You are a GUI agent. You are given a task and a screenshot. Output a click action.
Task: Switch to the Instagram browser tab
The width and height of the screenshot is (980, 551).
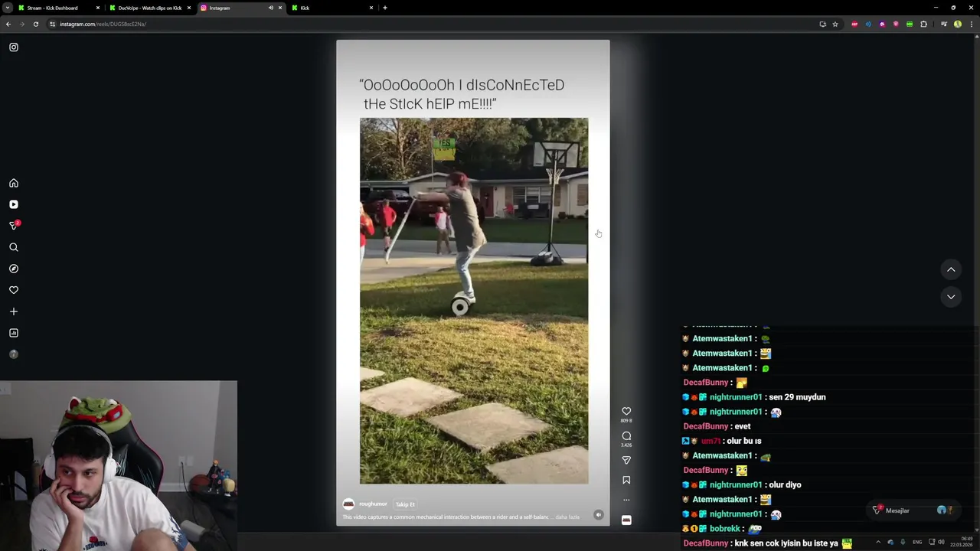240,8
